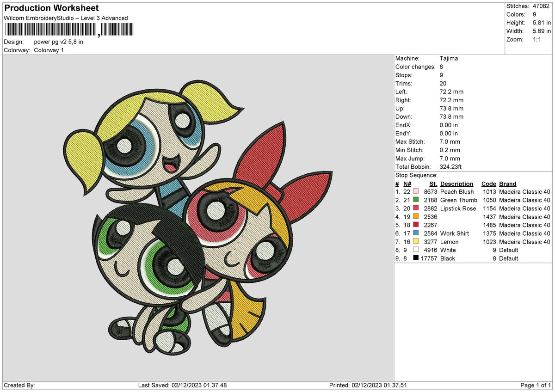
Task: Click the Left value 72.2 mm
Action: 451,92
